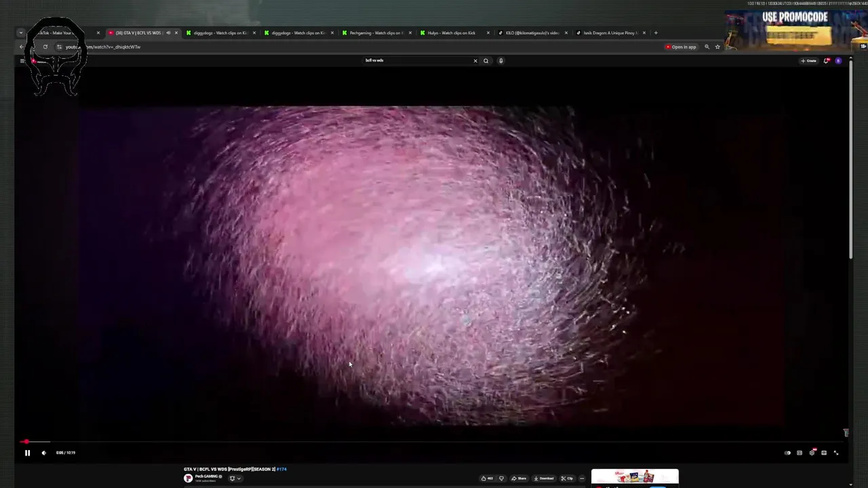Open player settings gear
The height and width of the screenshot is (488, 868).
[812, 453]
